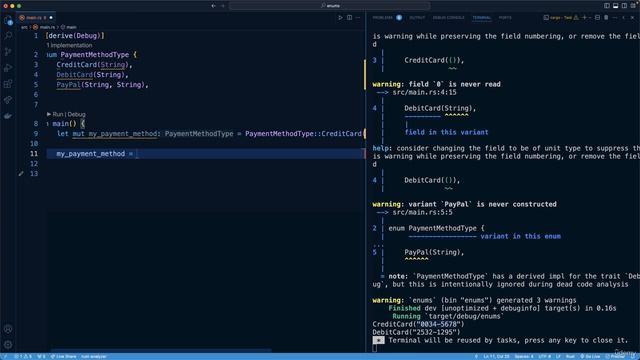
Task: Toggle bottom panel layout icon
Action: pos(616,6)
